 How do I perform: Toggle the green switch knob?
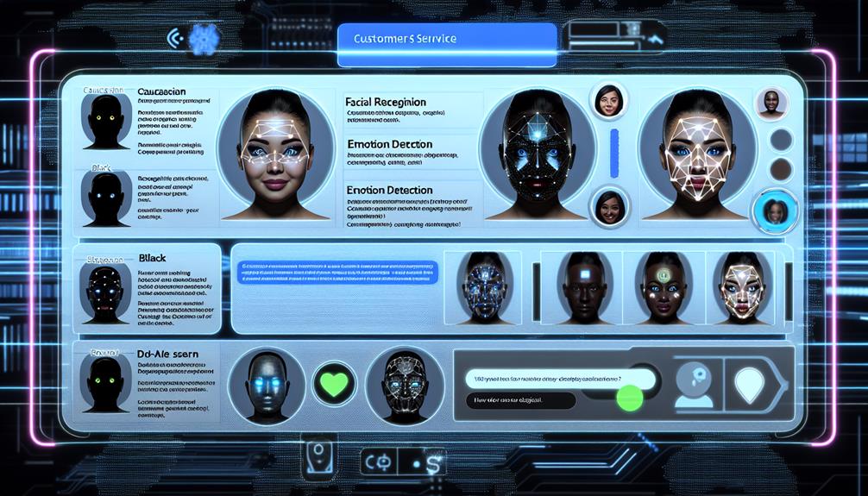click(629, 399)
